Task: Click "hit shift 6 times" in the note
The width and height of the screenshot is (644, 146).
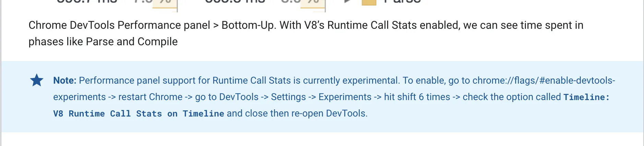Action: [x=417, y=97]
